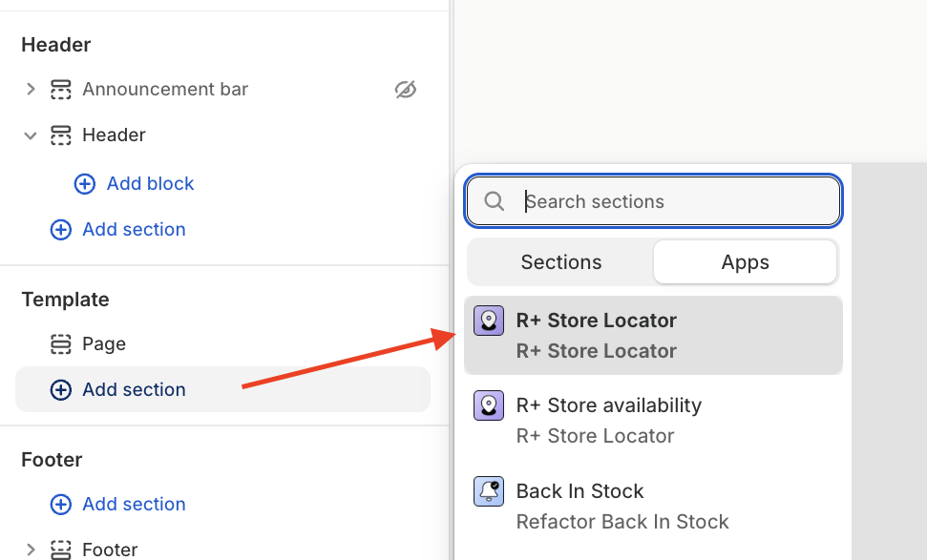Click the Add block link
The height and width of the screenshot is (560, 927).
(150, 184)
